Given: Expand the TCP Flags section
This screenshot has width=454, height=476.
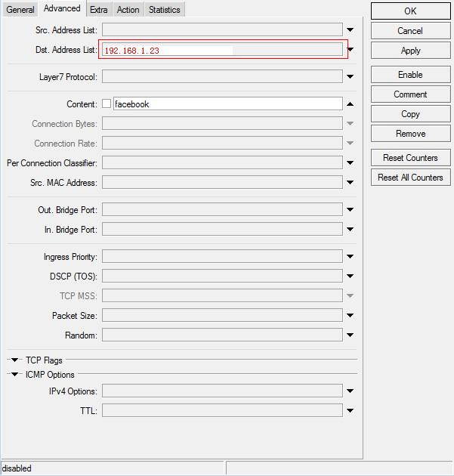Looking at the screenshot, I should click(14, 360).
